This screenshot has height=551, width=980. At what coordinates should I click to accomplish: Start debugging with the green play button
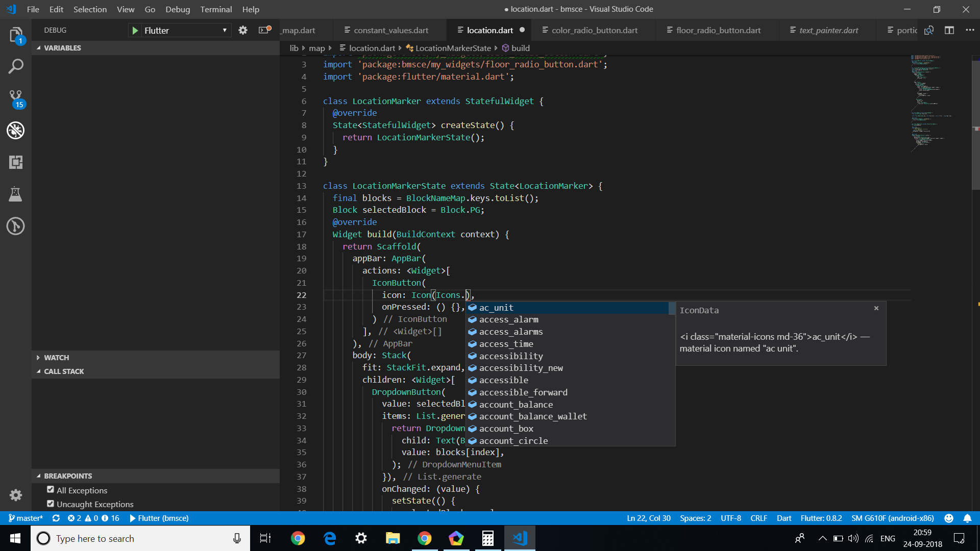(134, 30)
